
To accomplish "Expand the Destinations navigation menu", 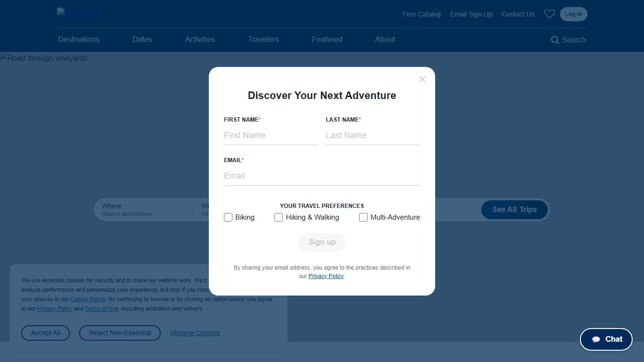I will pos(79,40).
